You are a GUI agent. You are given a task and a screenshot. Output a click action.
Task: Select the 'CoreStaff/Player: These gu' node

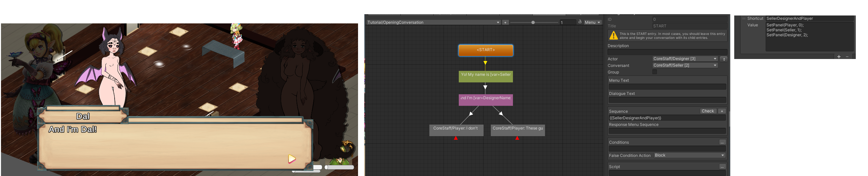click(x=518, y=130)
